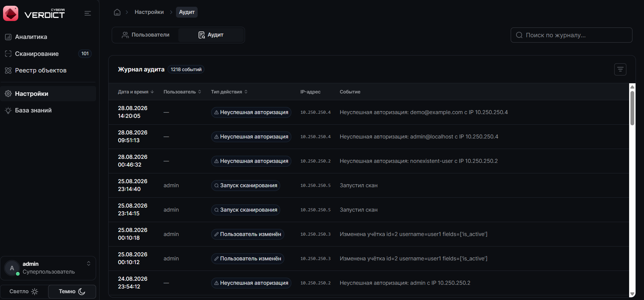Select the Аудит tab
This screenshot has width=644, height=300.
click(211, 35)
